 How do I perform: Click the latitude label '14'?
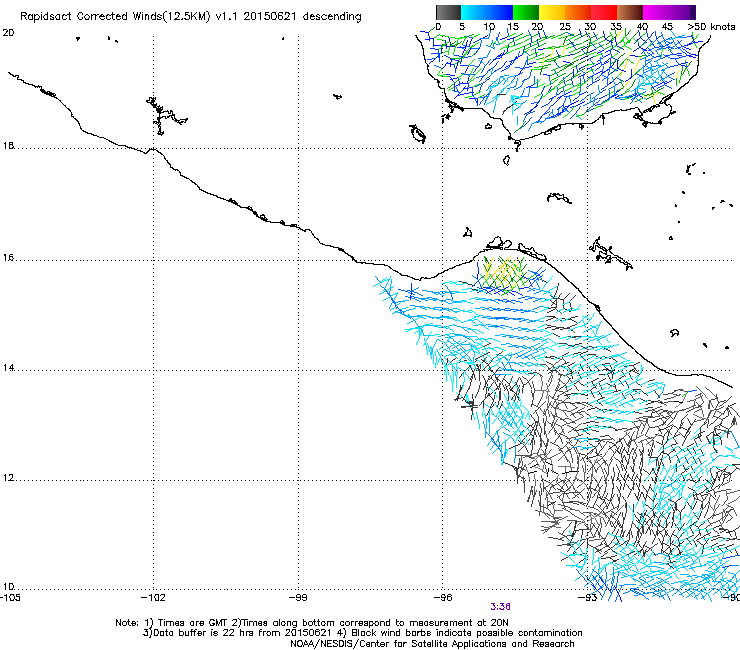8,368
